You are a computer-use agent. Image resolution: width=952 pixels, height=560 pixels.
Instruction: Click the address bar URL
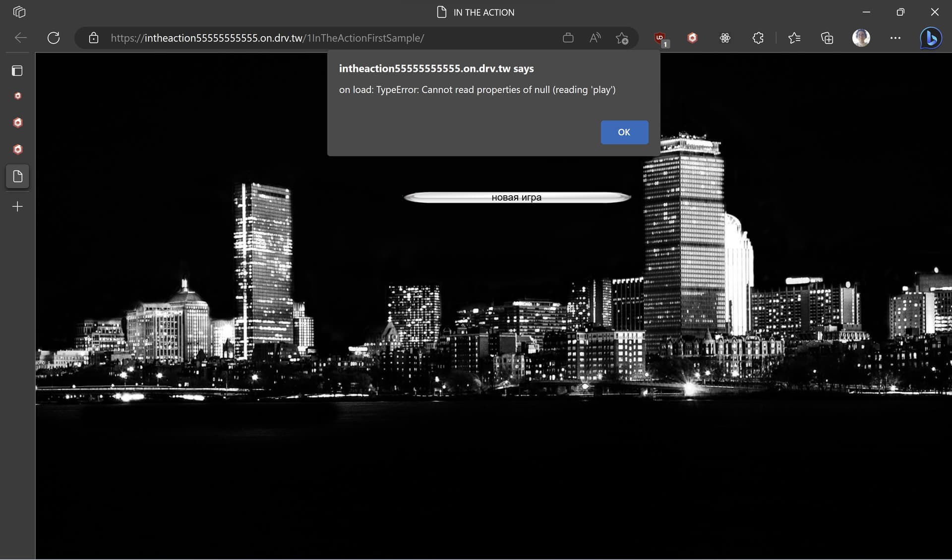tap(268, 38)
